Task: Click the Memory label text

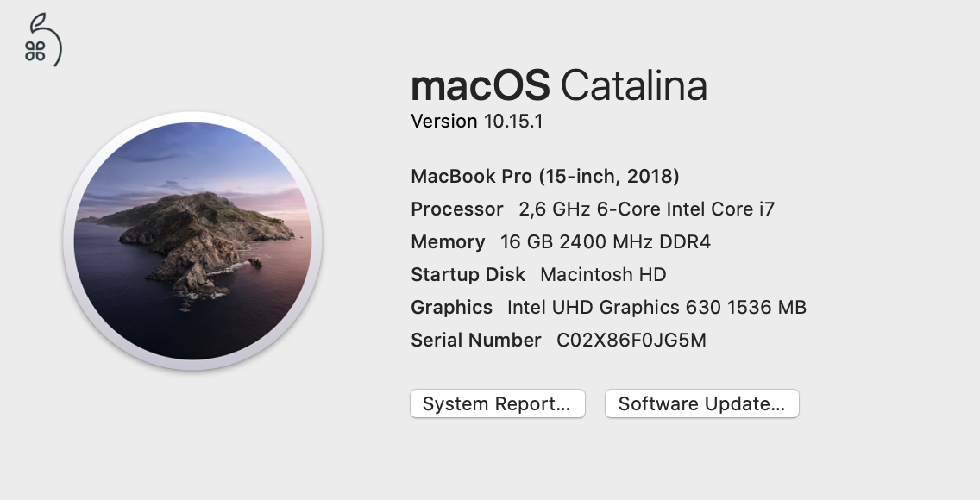Action: coord(447,242)
